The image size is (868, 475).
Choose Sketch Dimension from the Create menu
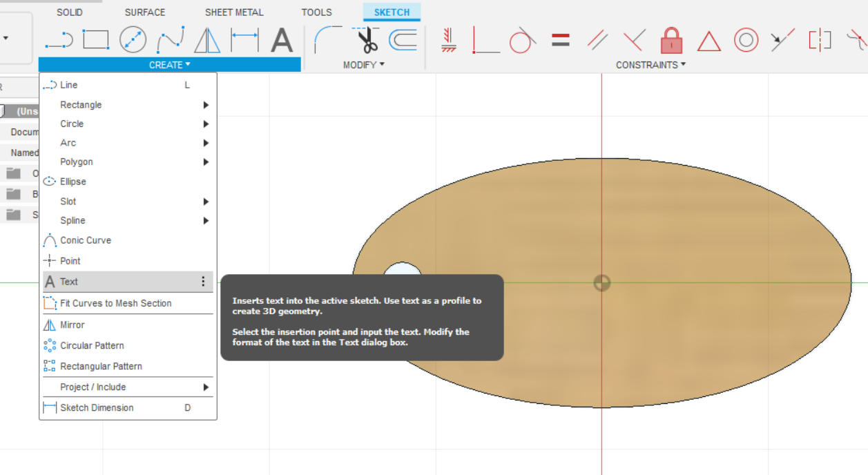click(x=128, y=407)
